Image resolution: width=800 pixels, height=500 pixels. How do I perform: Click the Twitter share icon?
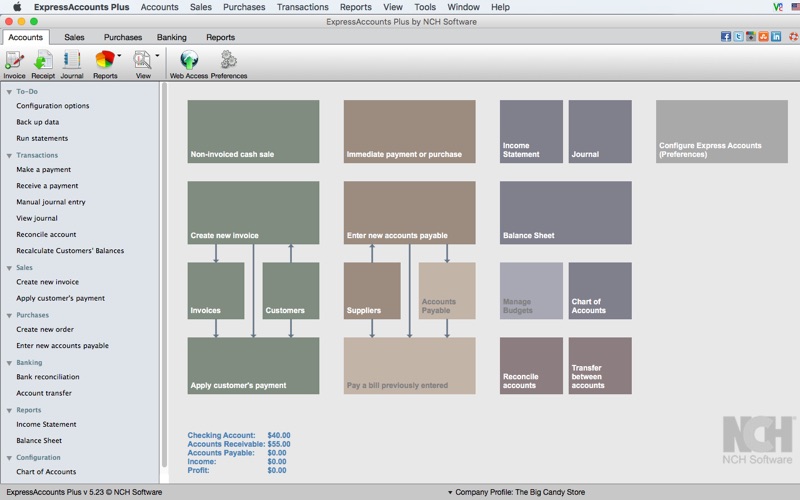pyautogui.click(x=738, y=37)
